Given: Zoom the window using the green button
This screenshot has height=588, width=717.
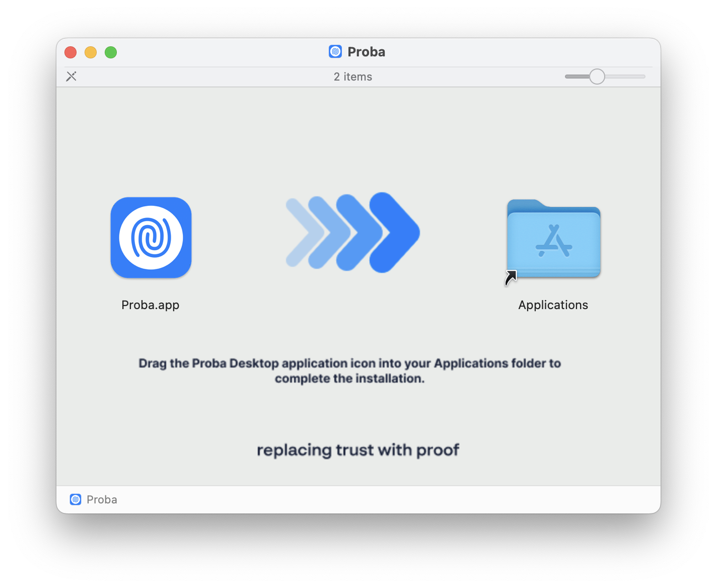Looking at the screenshot, I should [111, 52].
